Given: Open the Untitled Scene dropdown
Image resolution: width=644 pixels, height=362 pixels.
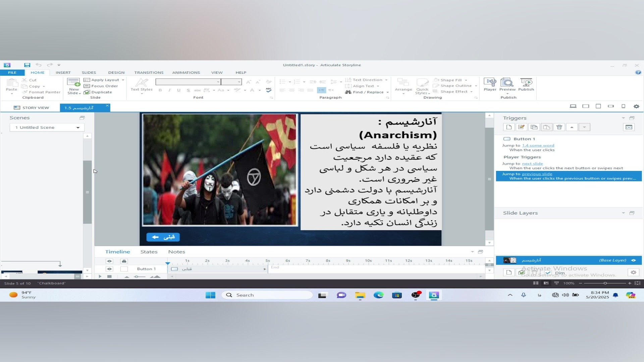Looking at the screenshot, I should (x=78, y=128).
